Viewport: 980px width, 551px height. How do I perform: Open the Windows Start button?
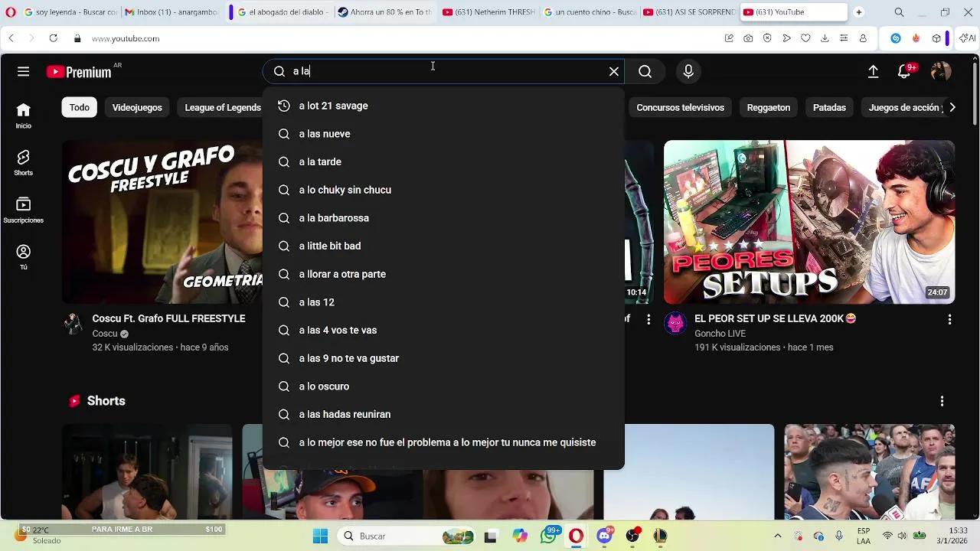click(x=320, y=536)
